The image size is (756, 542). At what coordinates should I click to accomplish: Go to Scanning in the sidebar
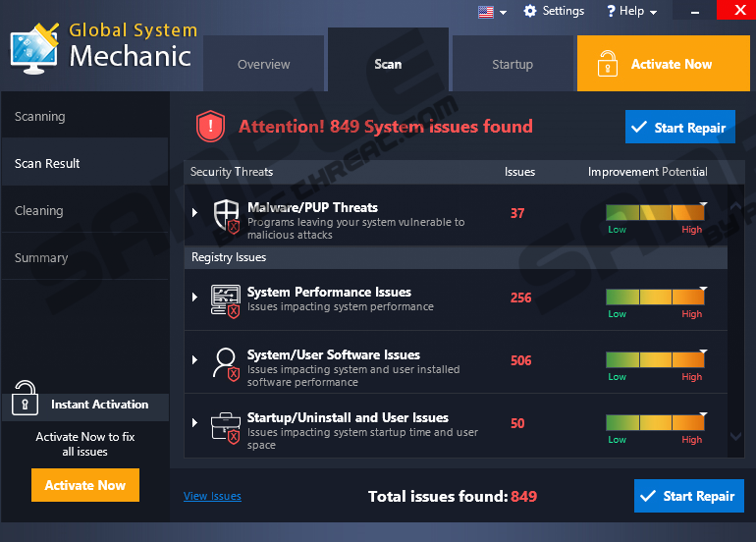tap(84, 116)
